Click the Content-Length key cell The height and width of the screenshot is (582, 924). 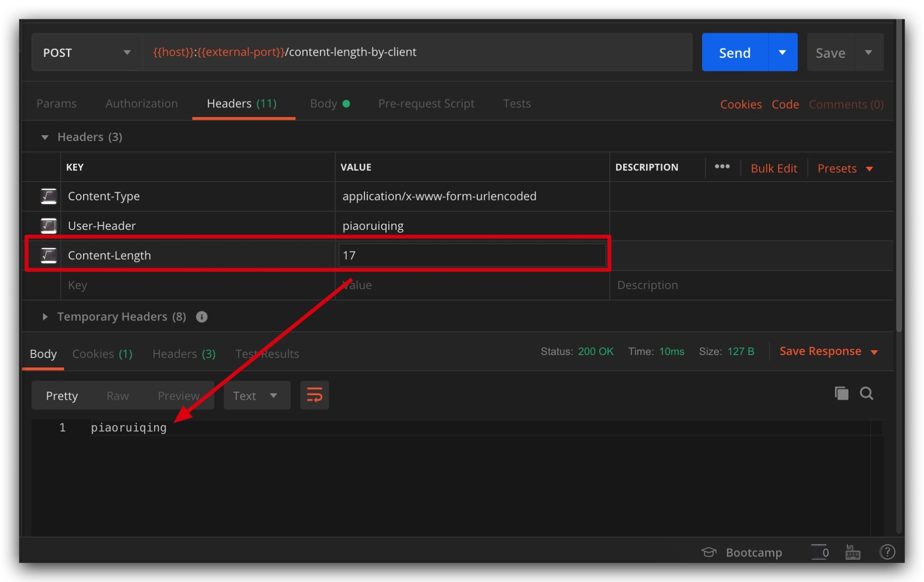coord(198,255)
